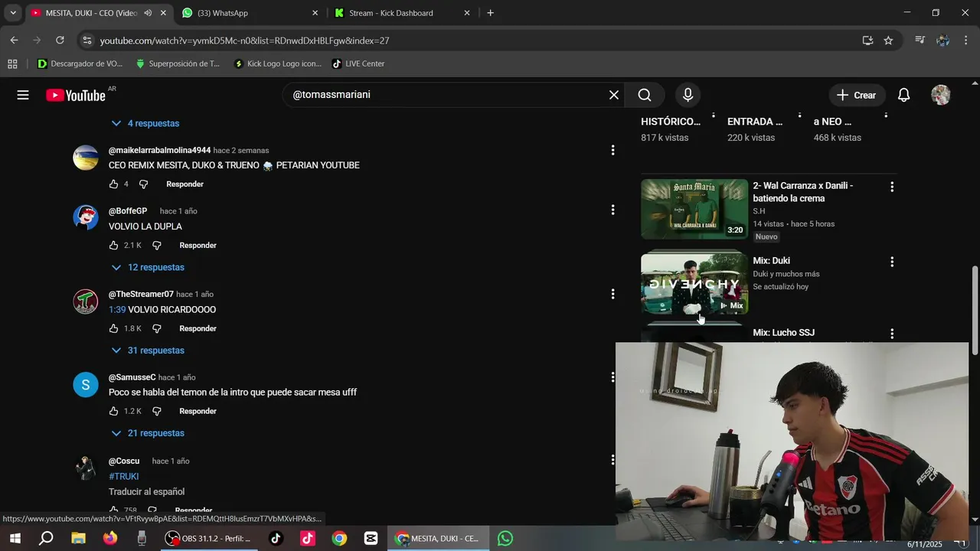Clear the search box with the X icon
The image size is (980, 551).
[614, 95]
